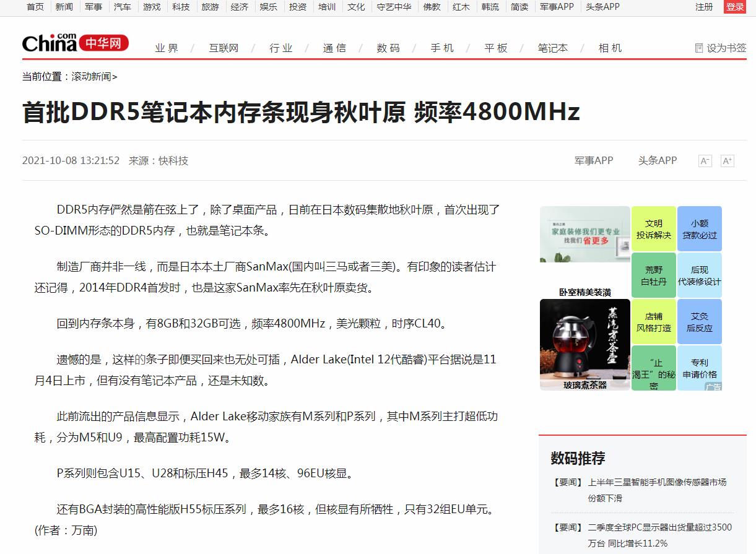The width and height of the screenshot is (756, 554).
Task: Click the article headline 首批DDR5笔记本内存条
Action: point(301,112)
